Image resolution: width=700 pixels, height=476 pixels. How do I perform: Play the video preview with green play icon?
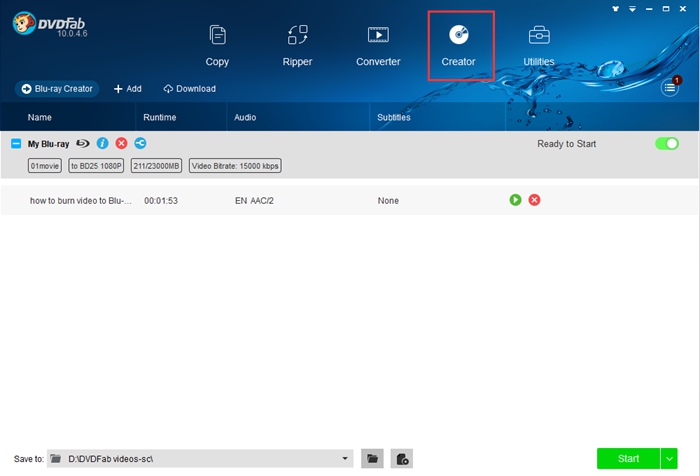(515, 200)
